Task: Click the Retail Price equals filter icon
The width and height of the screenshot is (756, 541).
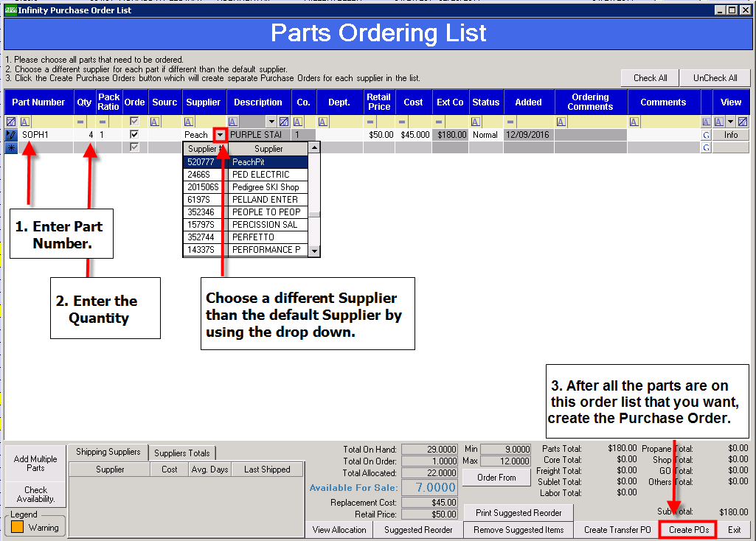Action: pos(370,122)
